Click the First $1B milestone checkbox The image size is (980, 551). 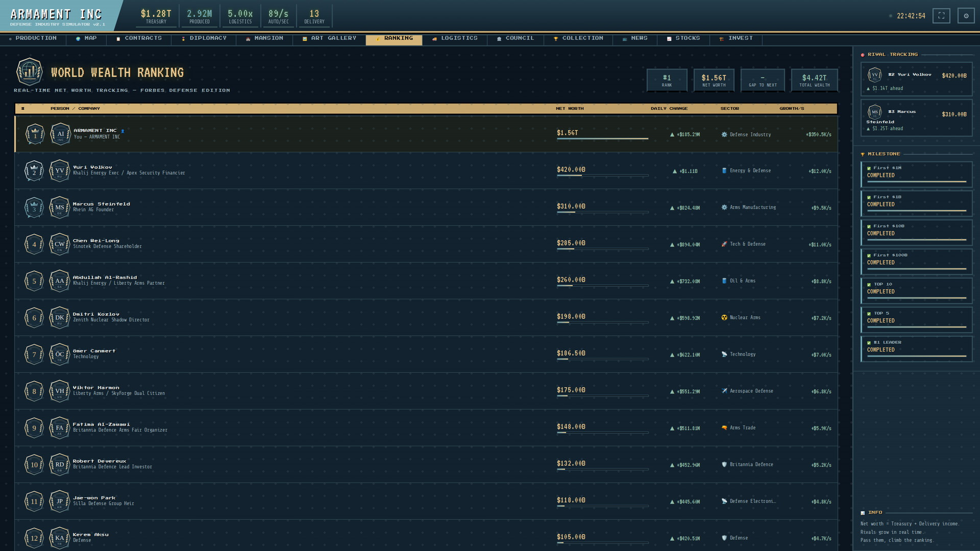coord(869,197)
